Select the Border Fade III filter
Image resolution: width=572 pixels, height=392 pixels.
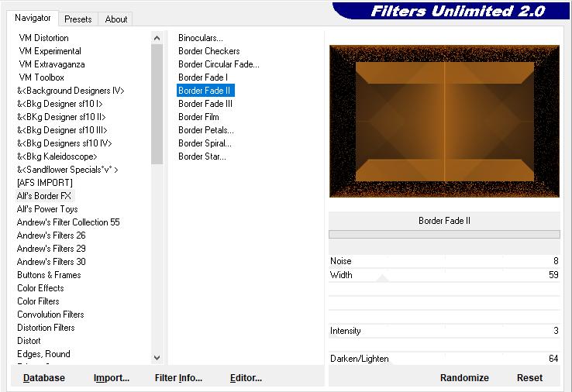click(205, 104)
